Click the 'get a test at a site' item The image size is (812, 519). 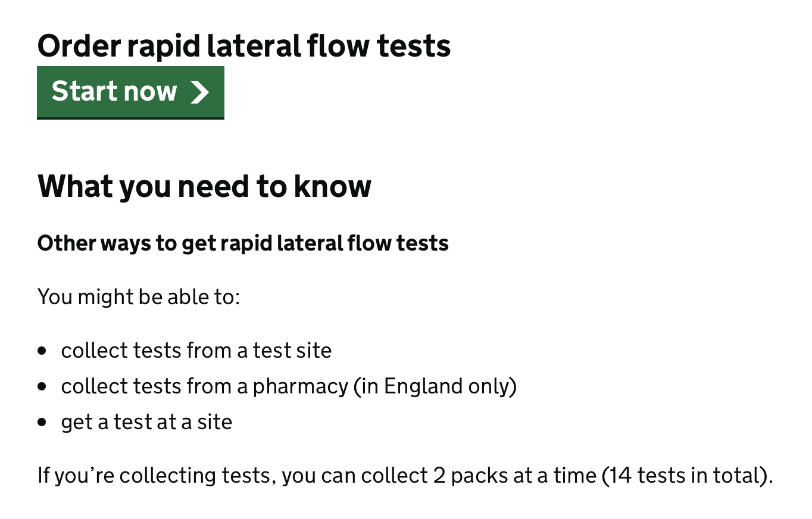click(146, 422)
